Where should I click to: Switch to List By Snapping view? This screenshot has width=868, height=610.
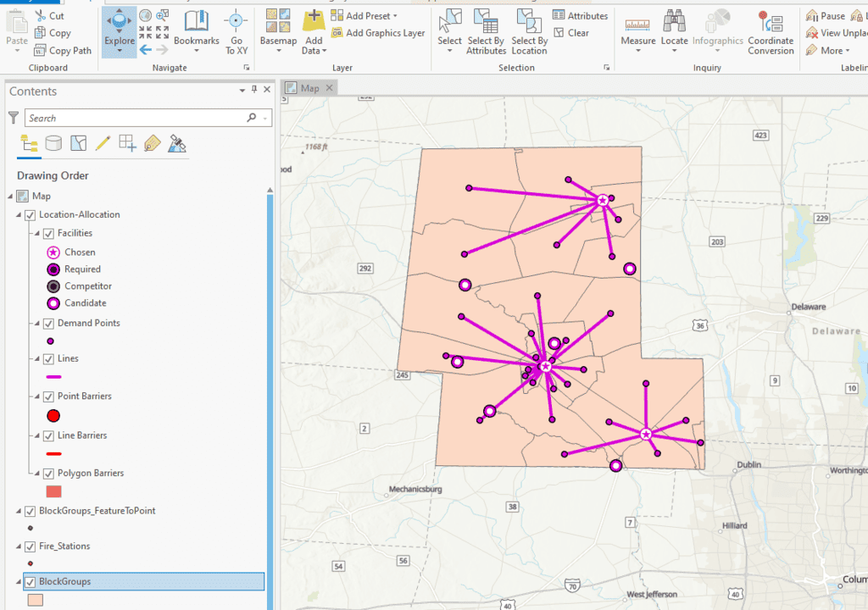coord(127,144)
